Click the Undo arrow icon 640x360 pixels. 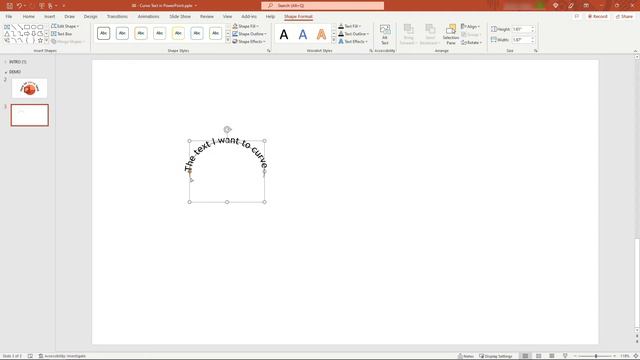tap(19, 6)
